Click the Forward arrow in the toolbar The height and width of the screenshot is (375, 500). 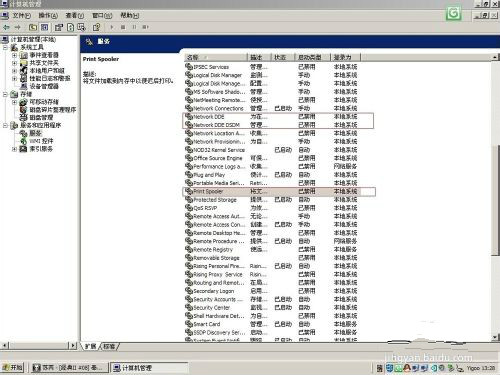point(18,27)
